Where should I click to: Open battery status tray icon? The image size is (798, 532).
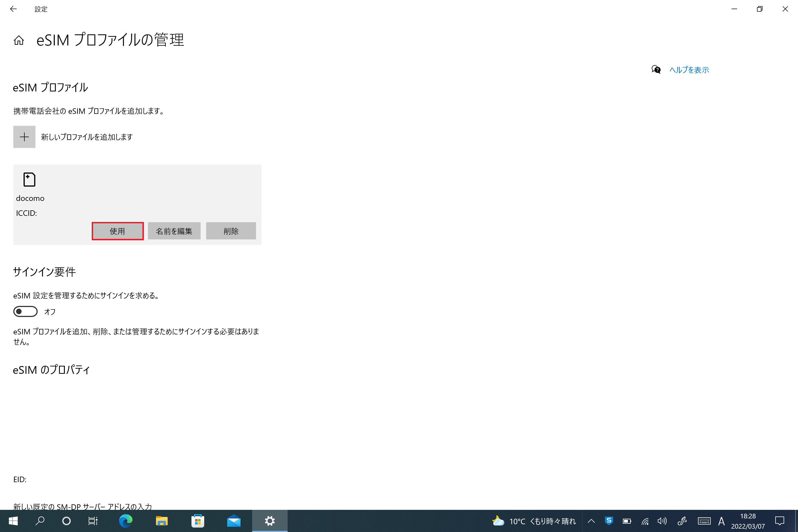coord(627,521)
